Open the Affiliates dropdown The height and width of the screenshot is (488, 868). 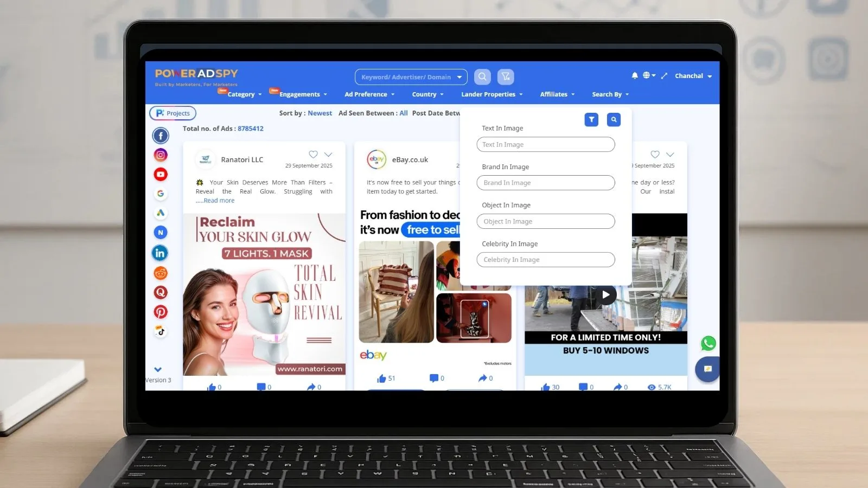pos(558,94)
